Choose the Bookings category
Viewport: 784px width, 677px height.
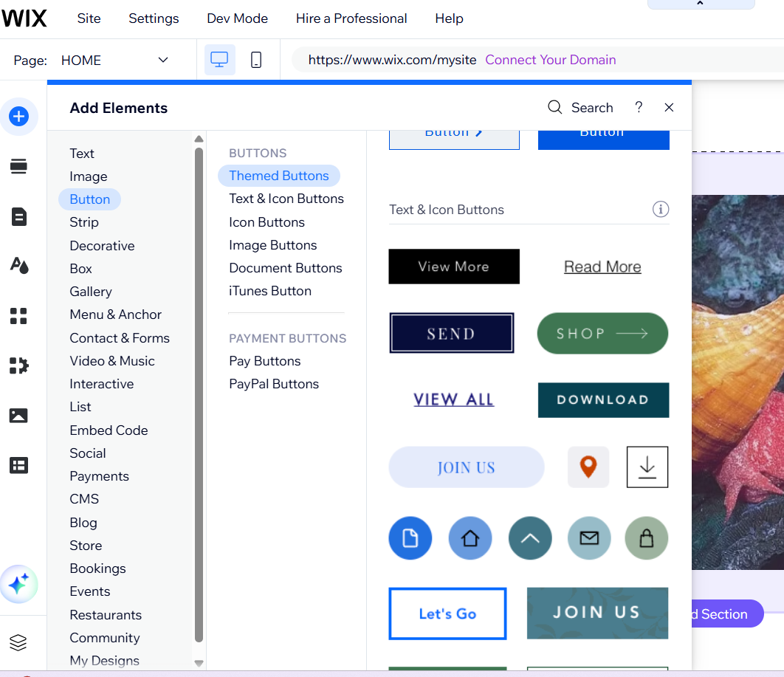pos(97,568)
